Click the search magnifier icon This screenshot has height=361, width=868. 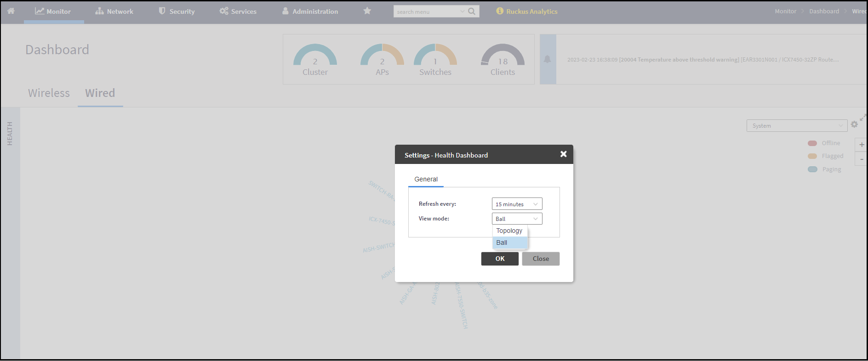click(472, 11)
